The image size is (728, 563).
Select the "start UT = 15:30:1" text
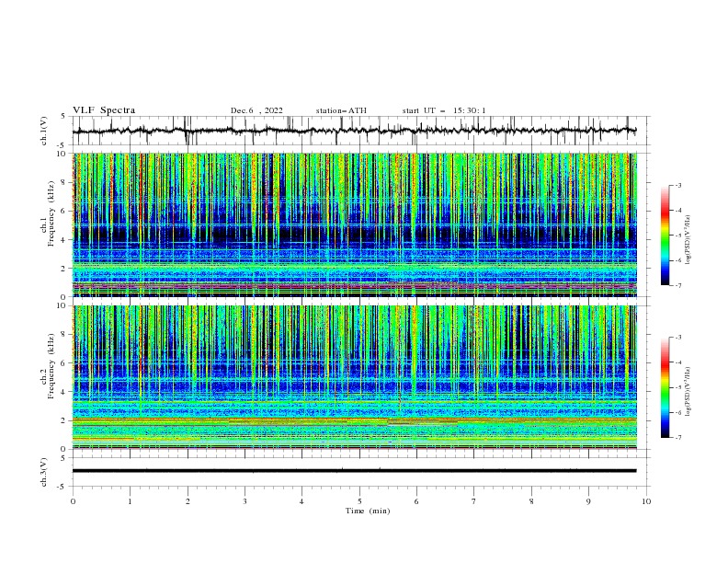pyautogui.click(x=444, y=110)
